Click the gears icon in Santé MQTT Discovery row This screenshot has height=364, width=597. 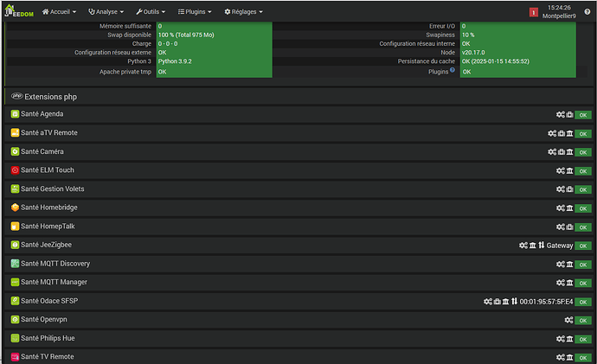pyautogui.click(x=561, y=264)
